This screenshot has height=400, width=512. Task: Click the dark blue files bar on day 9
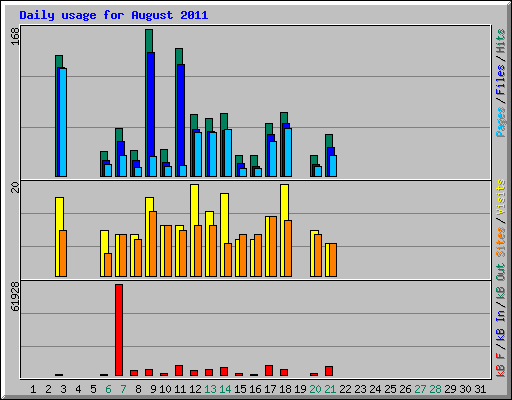(x=151, y=104)
